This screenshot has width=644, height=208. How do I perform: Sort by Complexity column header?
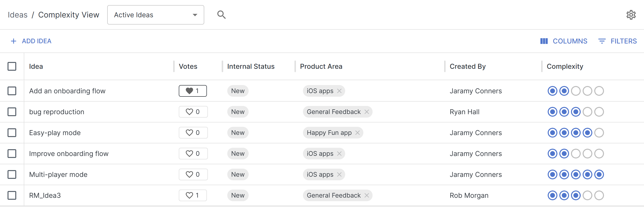(x=564, y=67)
